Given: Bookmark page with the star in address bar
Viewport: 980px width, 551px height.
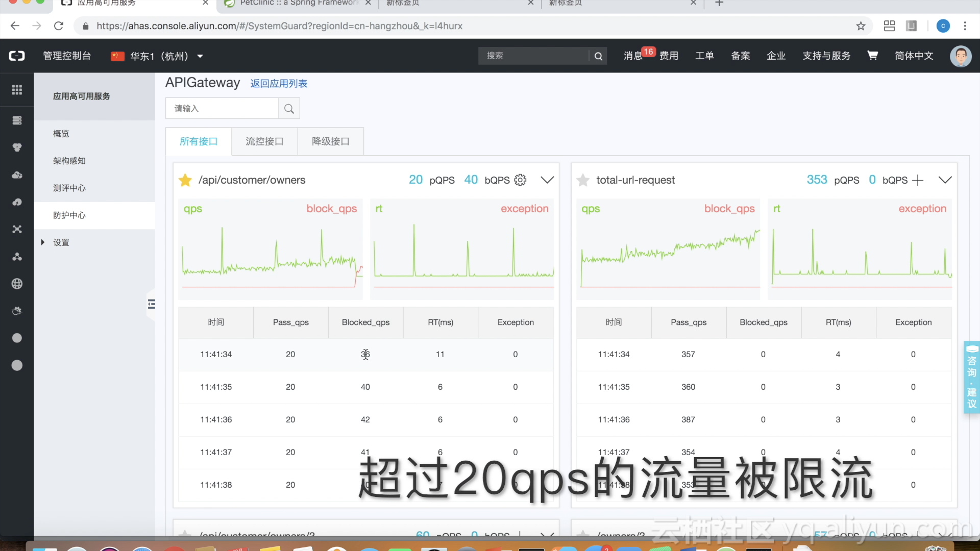Looking at the screenshot, I should pyautogui.click(x=861, y=26).
